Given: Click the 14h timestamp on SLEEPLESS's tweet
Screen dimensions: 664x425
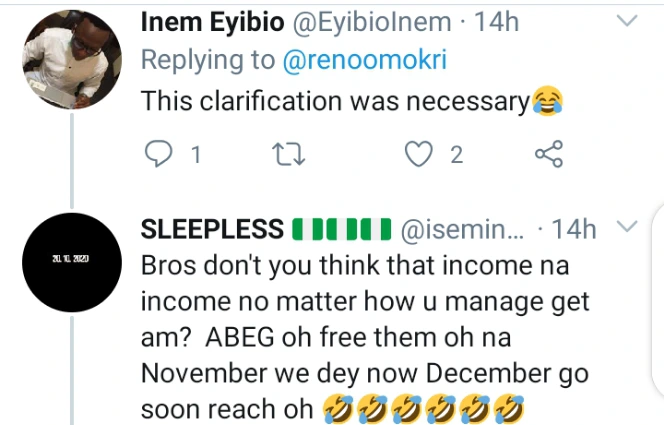Looking at the screenshot, I should (x=574, y=229).
